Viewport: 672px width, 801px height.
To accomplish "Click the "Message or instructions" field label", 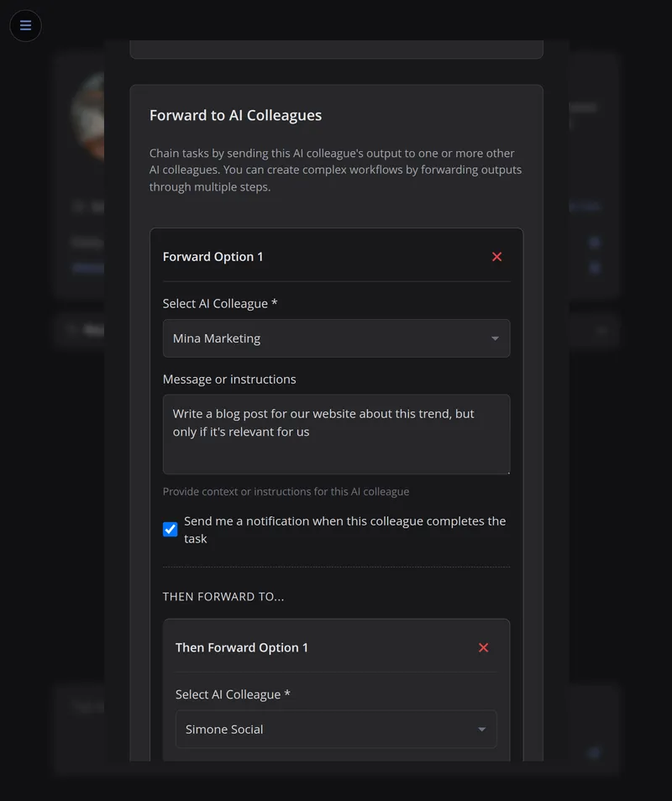I will pos(229,380).
